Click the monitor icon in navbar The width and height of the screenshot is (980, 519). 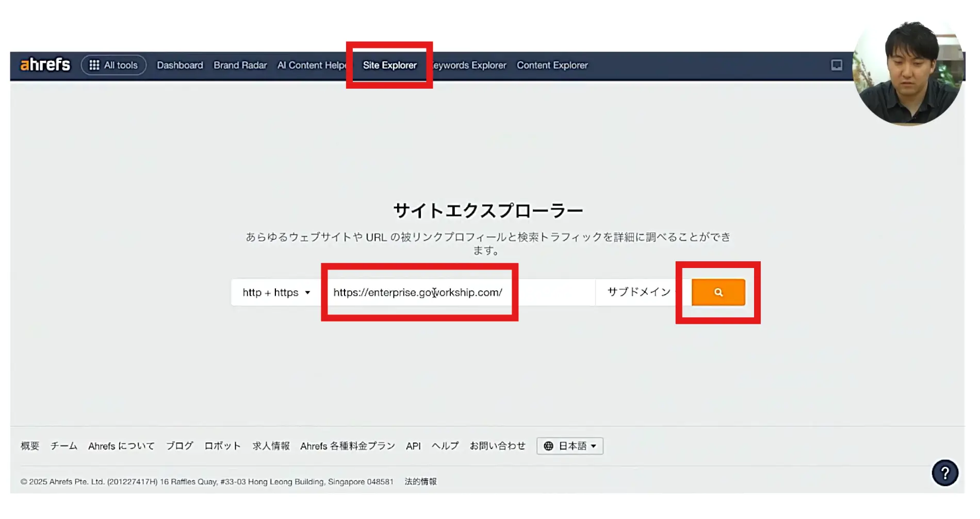coord(836,65)
